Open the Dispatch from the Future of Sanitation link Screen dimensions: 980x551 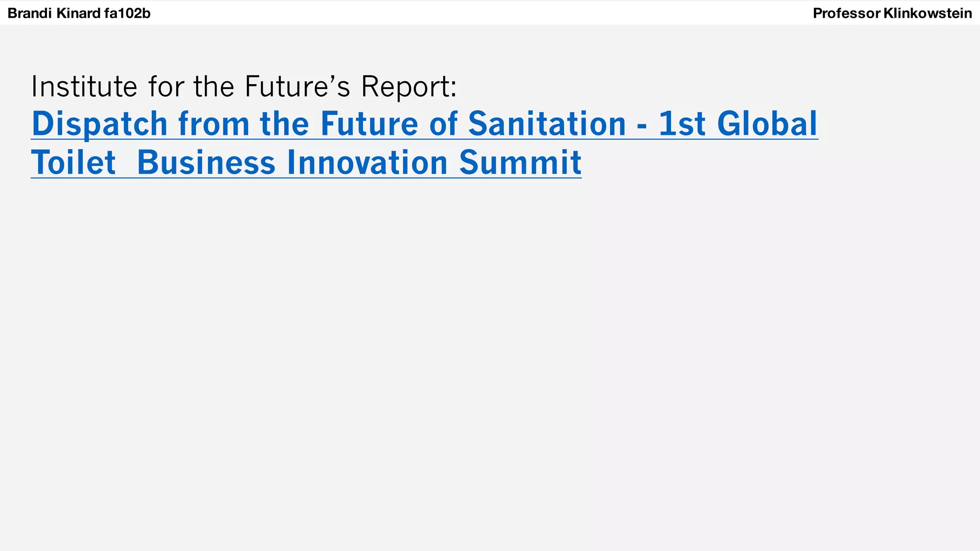pyautogui.click(x=424, y=124)
